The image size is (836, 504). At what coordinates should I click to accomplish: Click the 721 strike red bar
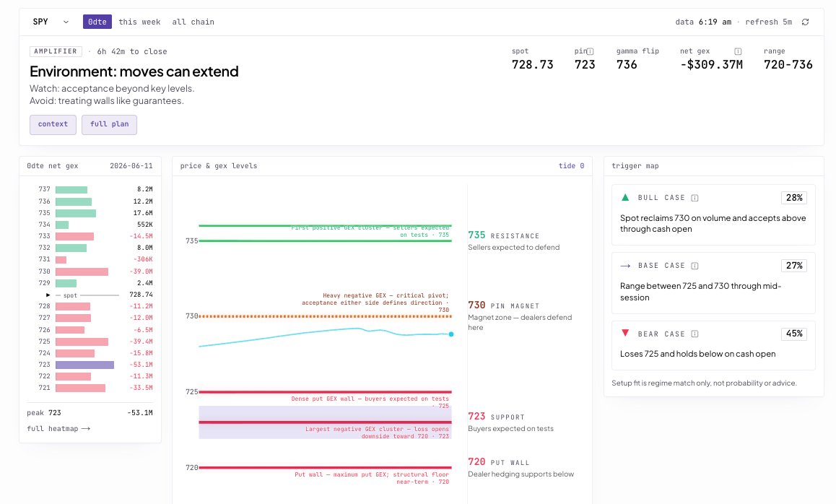pos(80,388)
